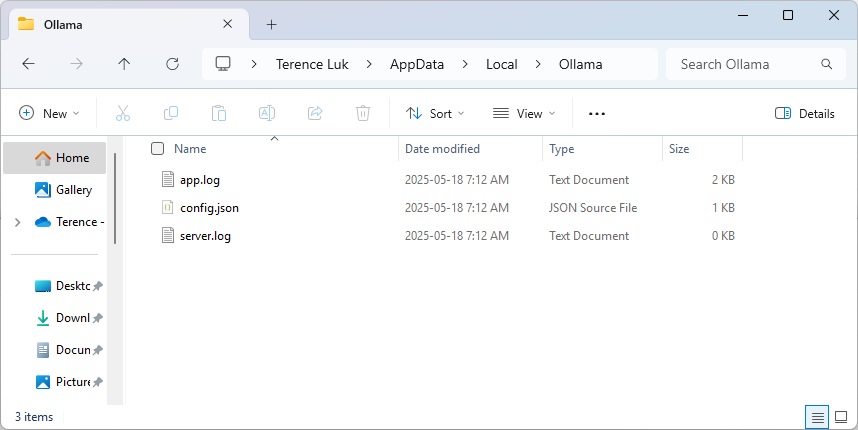Viewport: 858px width, 430px height.
Task: Select the server.log file name
Action: (x=205, y=236)
